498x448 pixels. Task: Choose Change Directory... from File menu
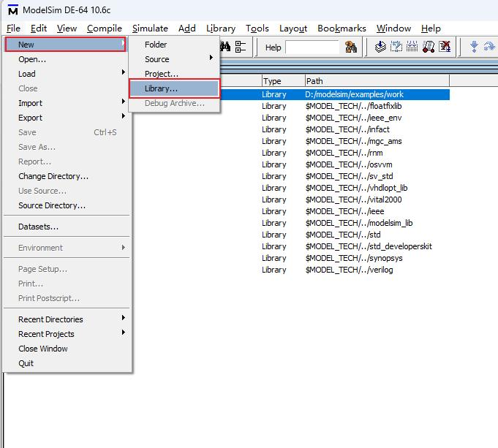point(65,176)
